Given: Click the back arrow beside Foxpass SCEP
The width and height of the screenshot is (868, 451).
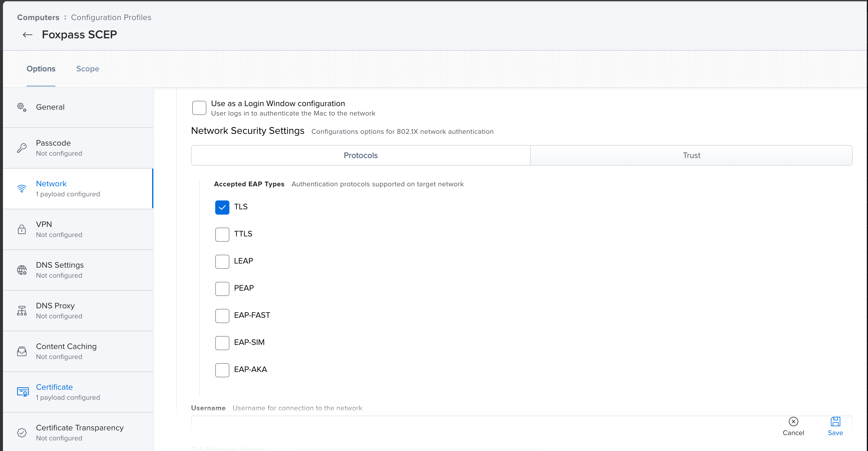Looking at the screenshot, I should [28, 35].
